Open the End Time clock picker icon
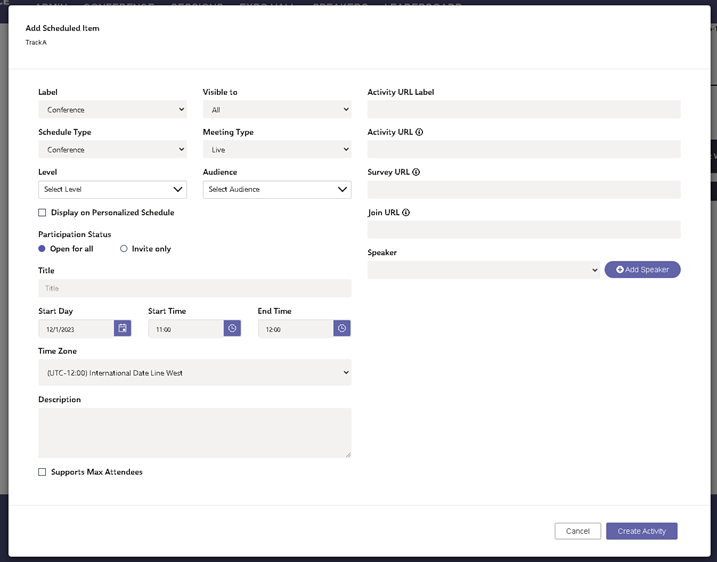 pos(342,328)
